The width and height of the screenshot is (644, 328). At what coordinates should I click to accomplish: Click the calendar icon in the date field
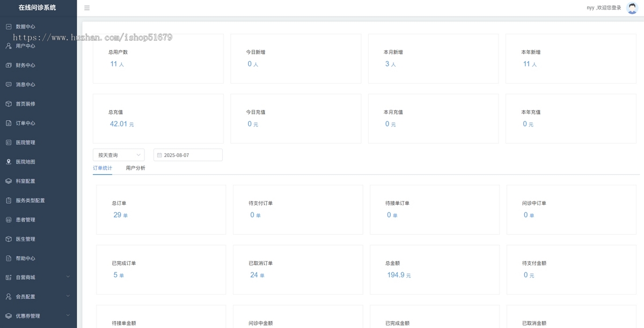pos(159,155)
